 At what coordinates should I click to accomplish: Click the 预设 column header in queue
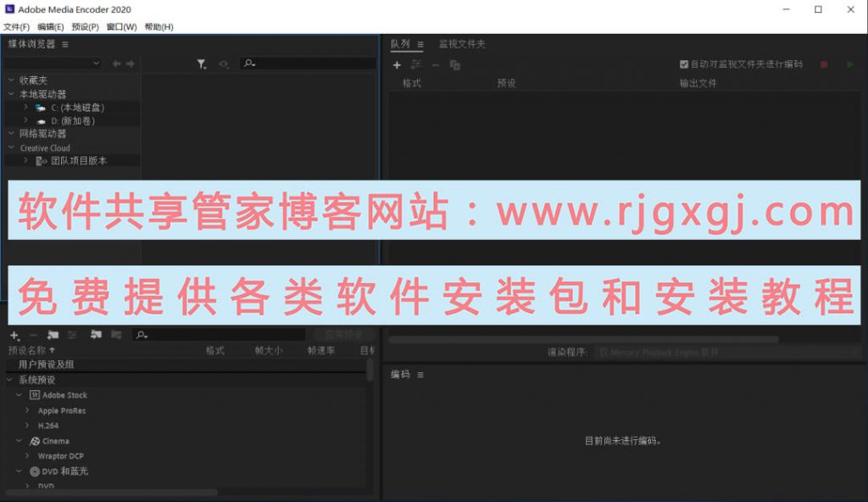(x=507, y=83)
